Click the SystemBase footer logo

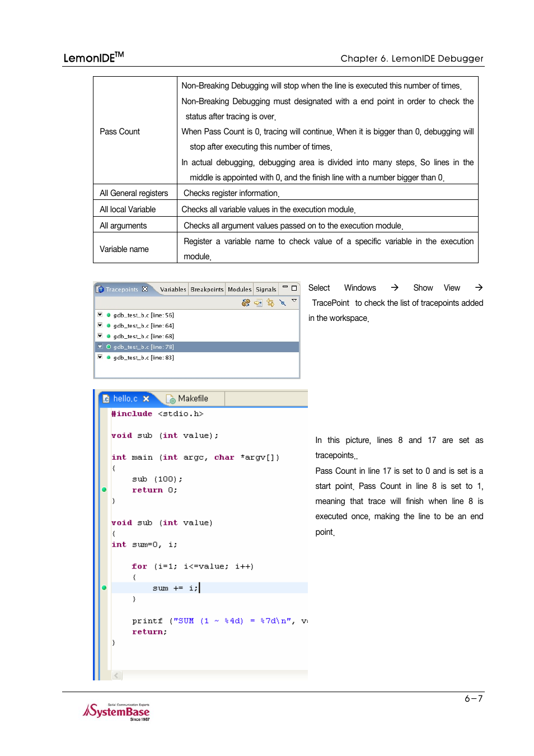click(116, 712)
